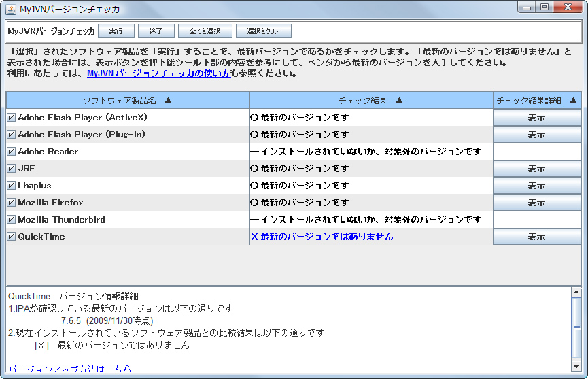Sort by ソフトウェア製品名 column header
Viewport: 588px width, 379px height.
128,100
